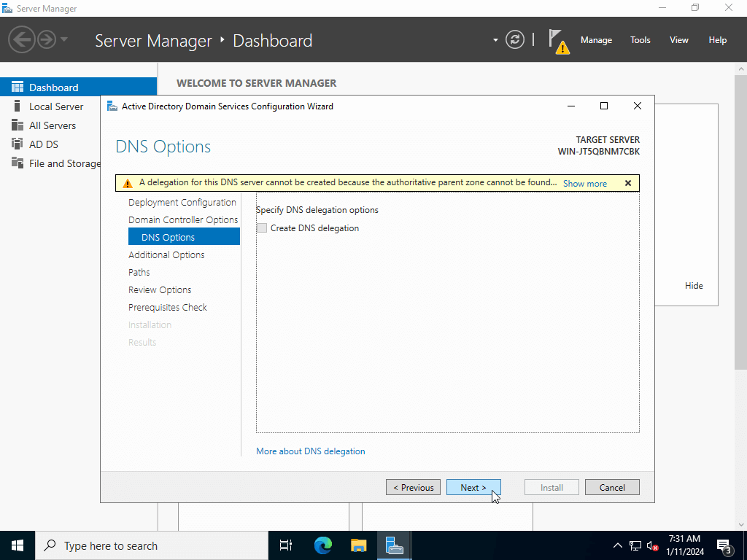This screenshot has height=560, width=747.
Task: Maximize the AD DS Configuration Wizard window
Action: point(603,106)
